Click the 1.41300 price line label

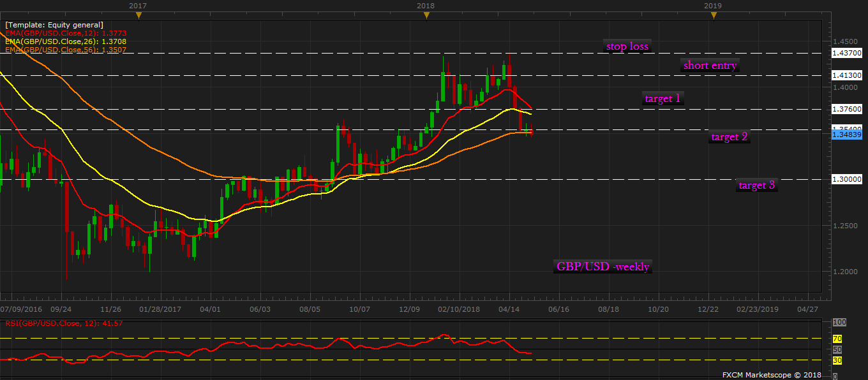click(847, 75)
